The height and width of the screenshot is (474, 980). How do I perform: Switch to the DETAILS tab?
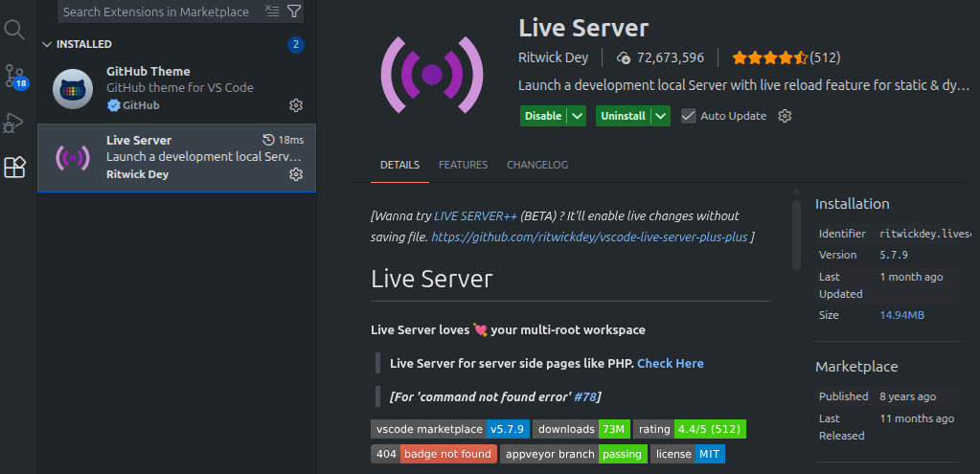click(x=400, y=165)
